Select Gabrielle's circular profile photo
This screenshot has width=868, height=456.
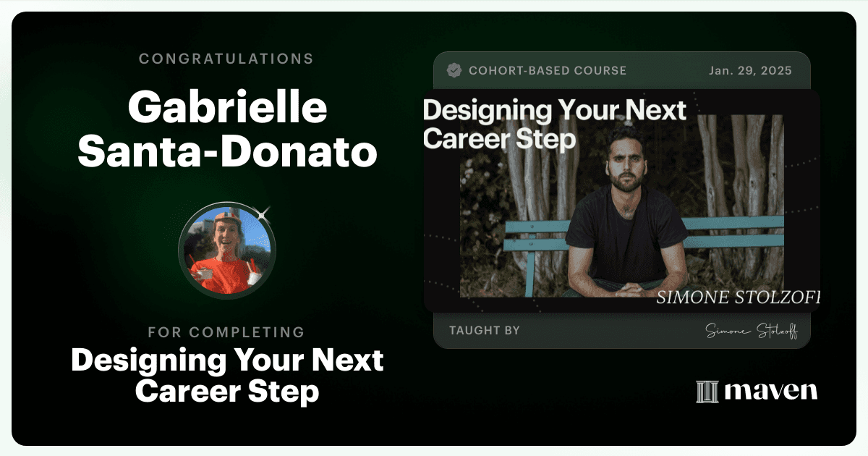pos(227,251)
